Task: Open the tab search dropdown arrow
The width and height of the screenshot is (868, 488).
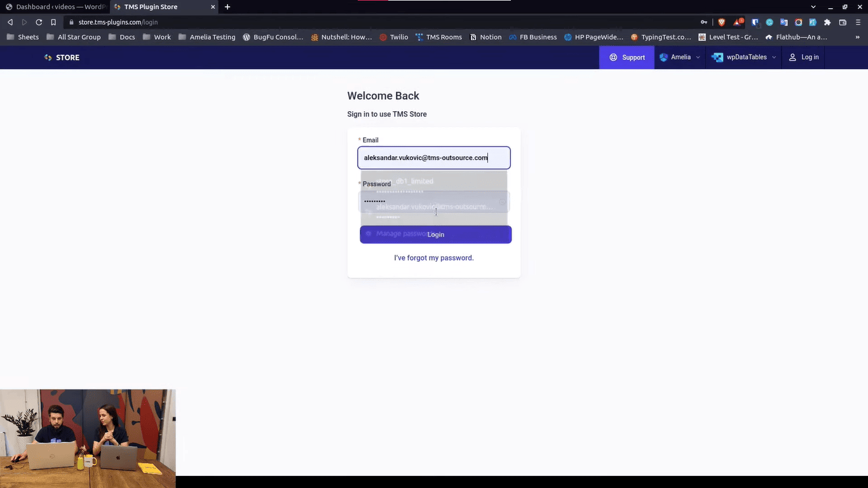Action: point(813,7)
